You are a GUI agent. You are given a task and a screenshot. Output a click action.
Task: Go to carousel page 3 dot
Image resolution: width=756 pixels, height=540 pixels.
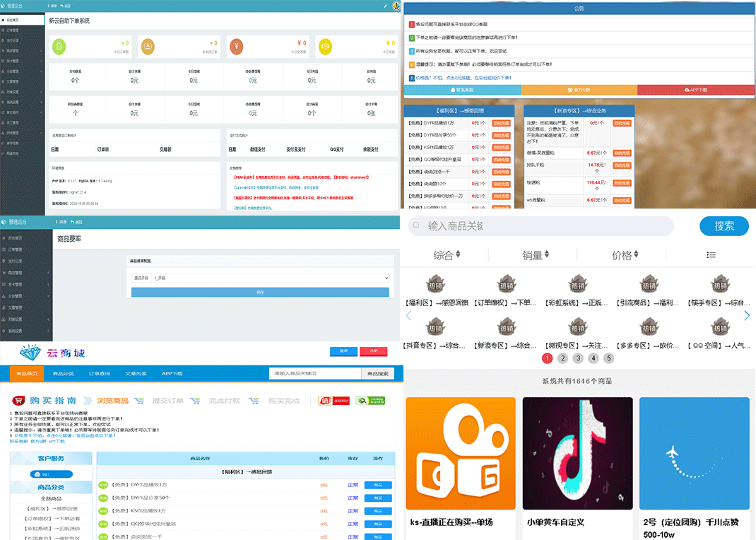578,358
